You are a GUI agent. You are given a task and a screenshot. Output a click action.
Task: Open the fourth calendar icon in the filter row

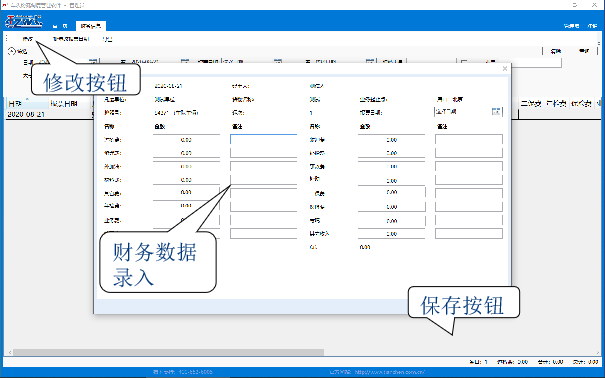tap(370, 61)
